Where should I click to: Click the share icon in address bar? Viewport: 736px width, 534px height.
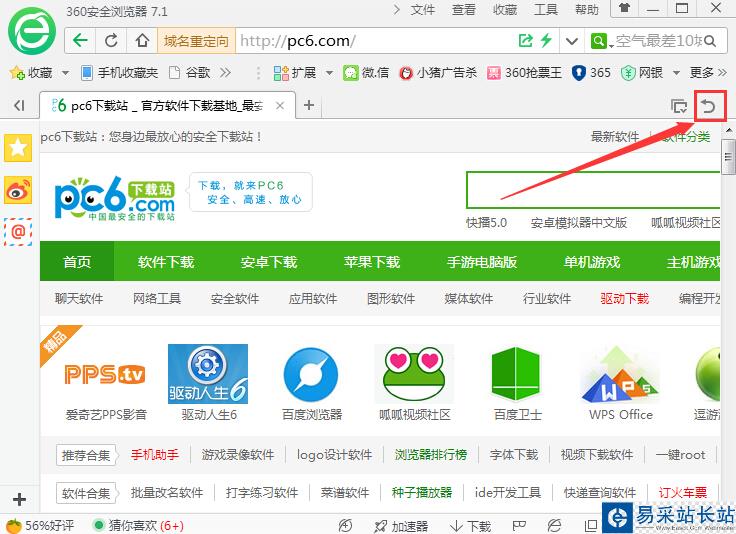click(x=525, y=40)
